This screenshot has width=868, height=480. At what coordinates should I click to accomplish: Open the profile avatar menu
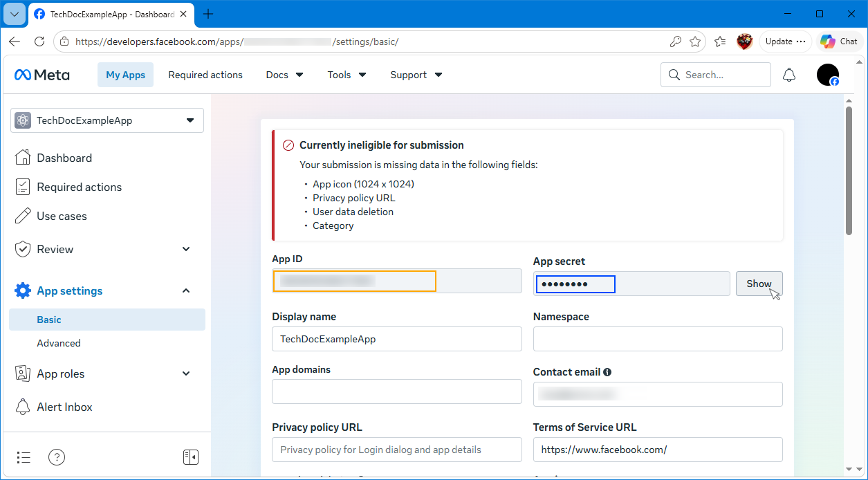828,75
